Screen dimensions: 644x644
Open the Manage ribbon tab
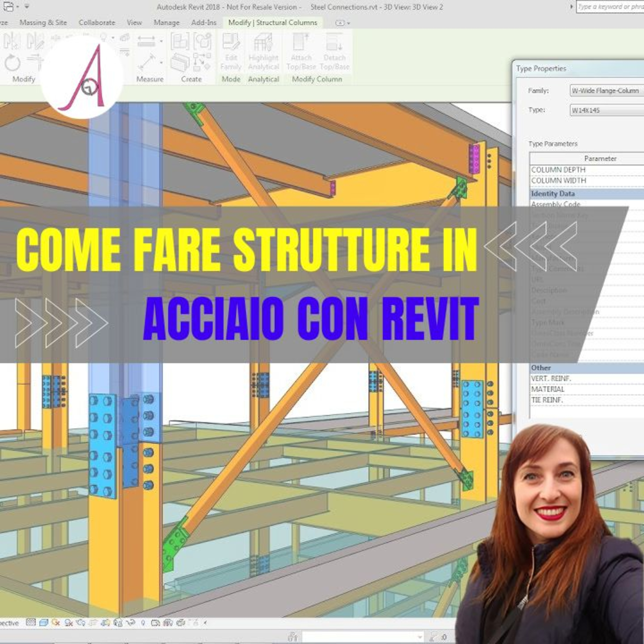[166, 23]
